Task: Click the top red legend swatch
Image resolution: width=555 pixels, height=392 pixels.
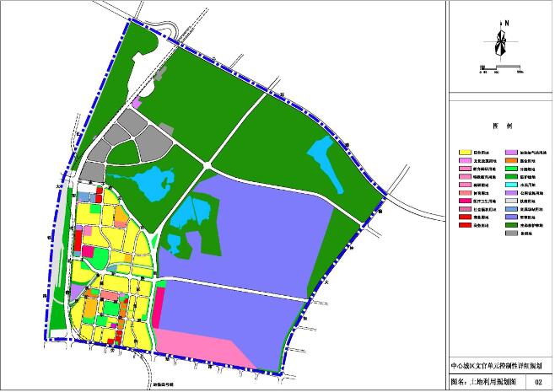Action: 464,217
